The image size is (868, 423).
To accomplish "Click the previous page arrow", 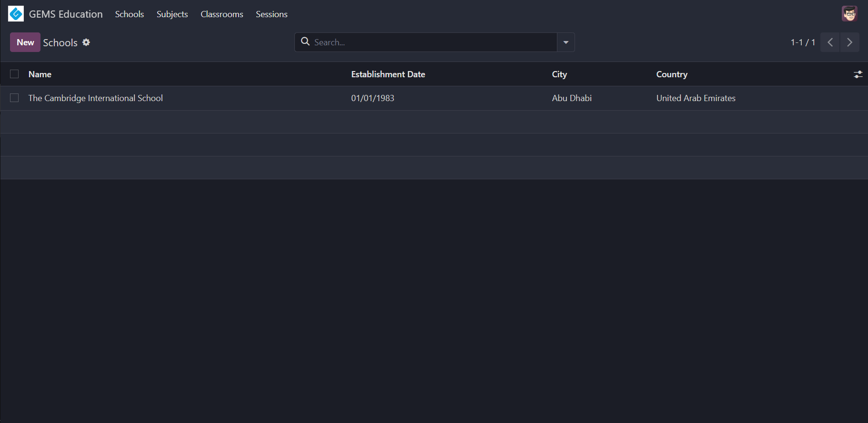I will click(x=830, y=42).
